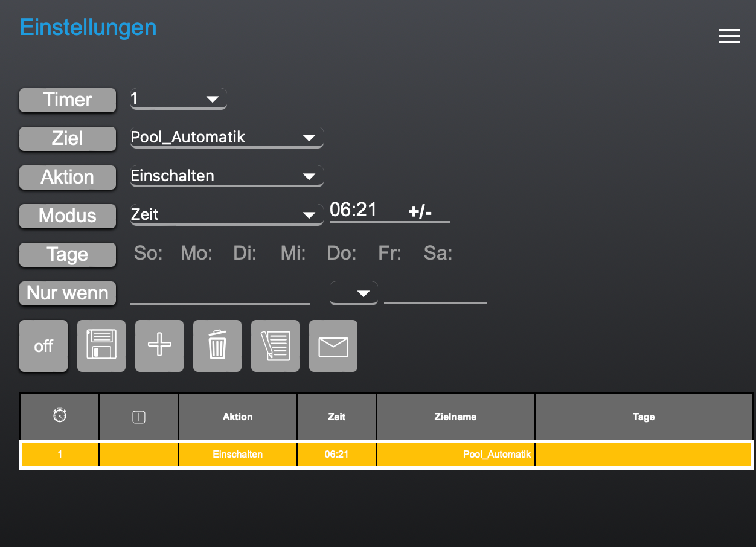Open the Modus Zeit dropdown
756x547 pixels.
[227, 214]
